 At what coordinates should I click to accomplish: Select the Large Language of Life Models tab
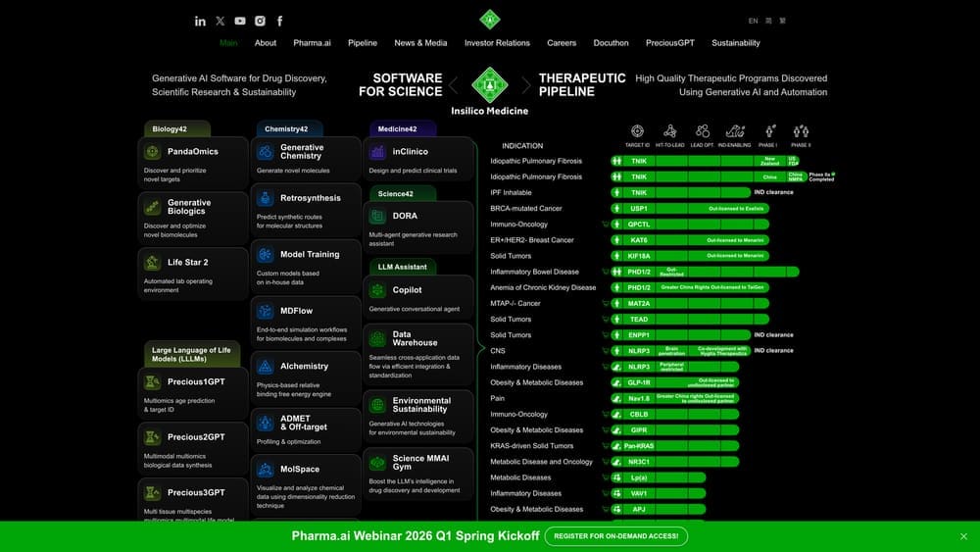click(192, 355)
